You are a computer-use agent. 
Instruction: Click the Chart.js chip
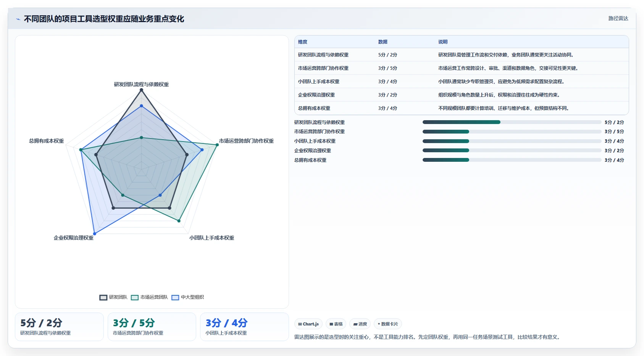click(x=308, y=324)
